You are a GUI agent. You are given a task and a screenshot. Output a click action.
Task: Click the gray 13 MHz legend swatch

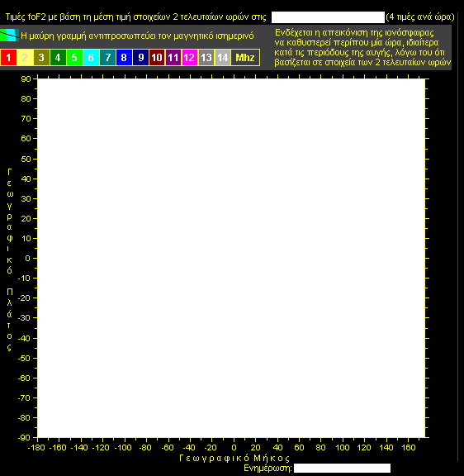point(206,57)
